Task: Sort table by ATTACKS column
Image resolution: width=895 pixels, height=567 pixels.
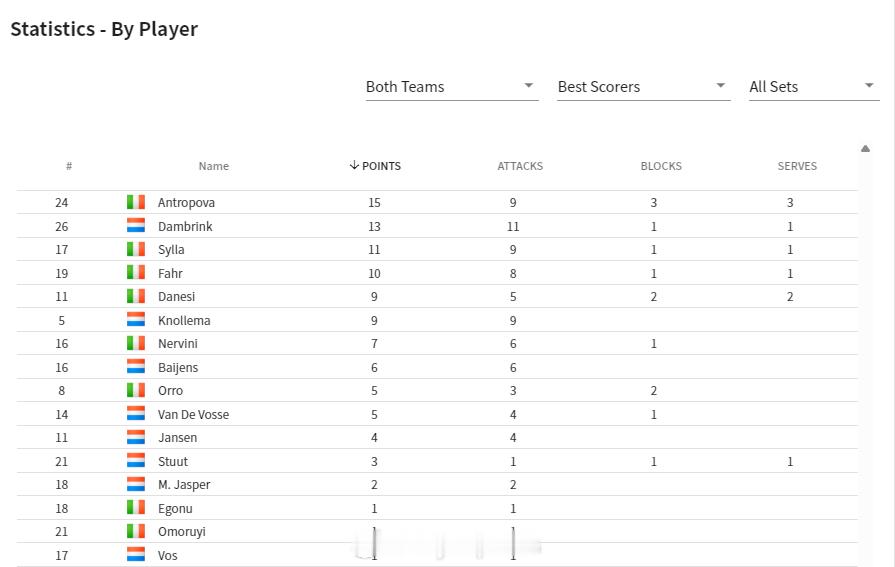Action: pos(520,166)
